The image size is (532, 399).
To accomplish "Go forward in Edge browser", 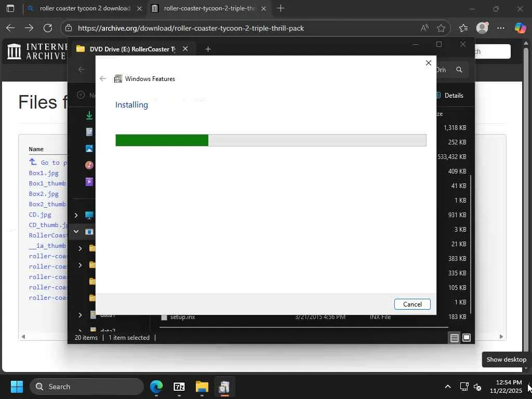I will pos(29,28).
